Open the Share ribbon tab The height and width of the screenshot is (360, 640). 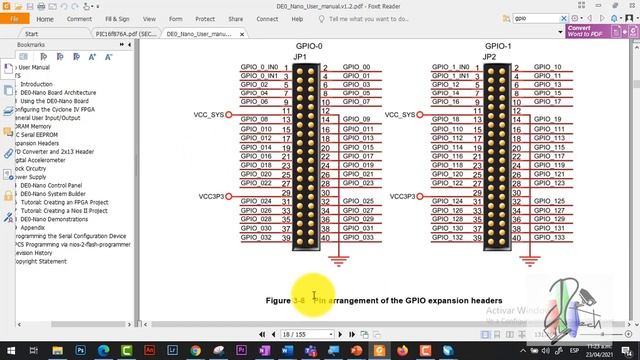coord(236,19)
